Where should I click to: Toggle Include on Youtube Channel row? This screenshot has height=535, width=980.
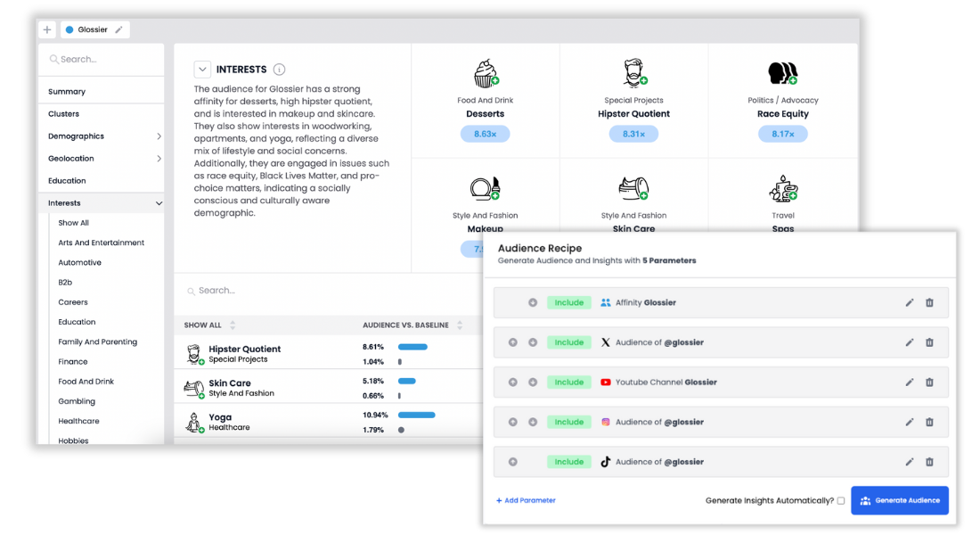568,383
